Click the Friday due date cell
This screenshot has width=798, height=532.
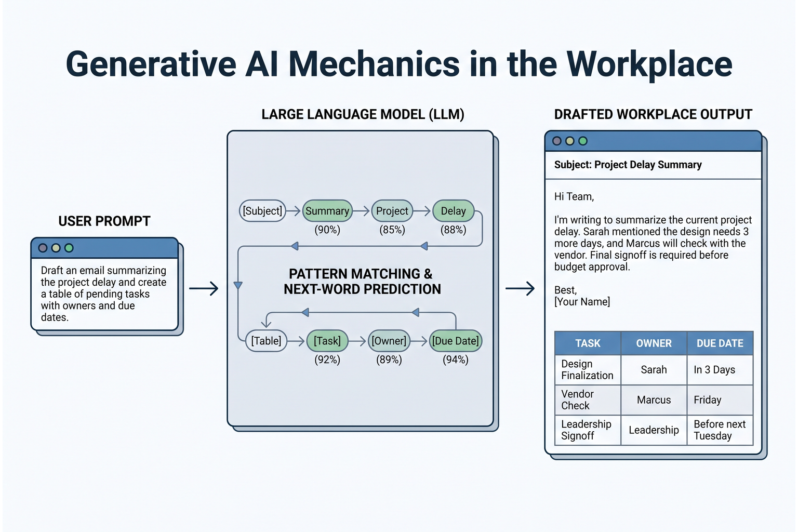coord(720,400)
